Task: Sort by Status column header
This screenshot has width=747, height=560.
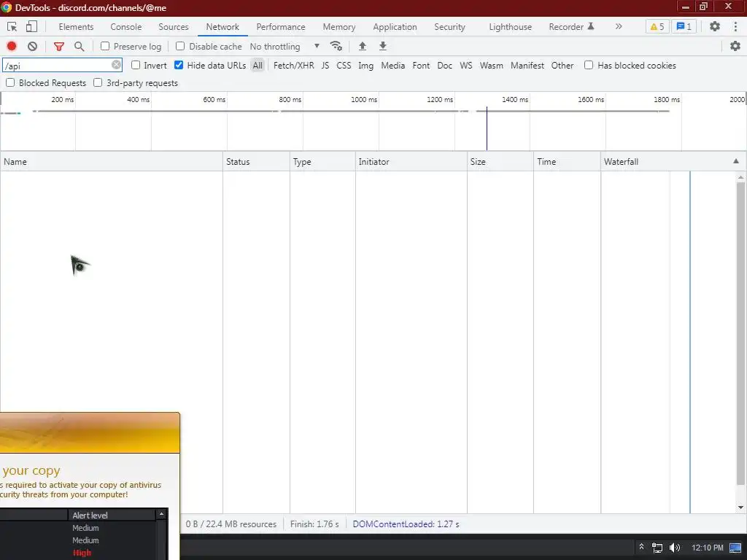Action: tap(256, 161)
